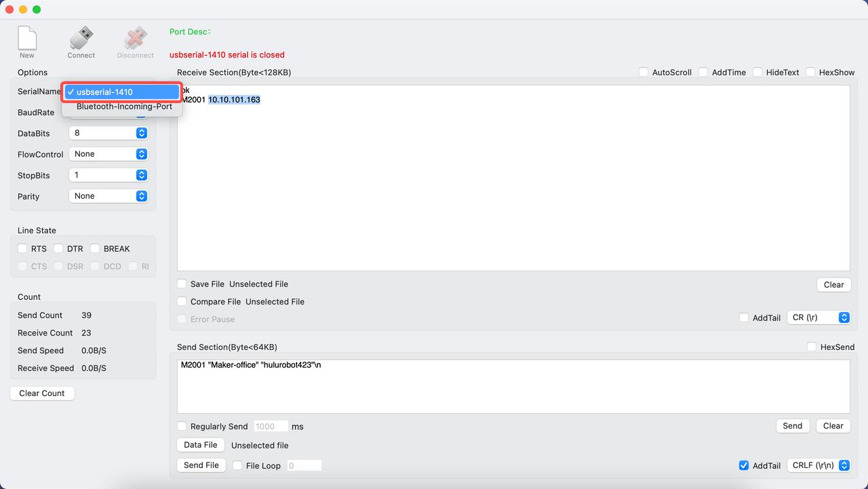Click the New document icon

click(26, 38)
